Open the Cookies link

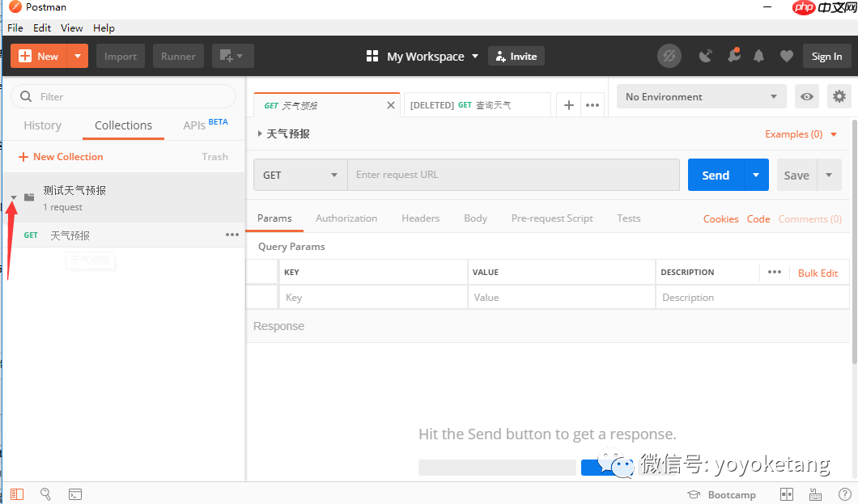point(720,219)
